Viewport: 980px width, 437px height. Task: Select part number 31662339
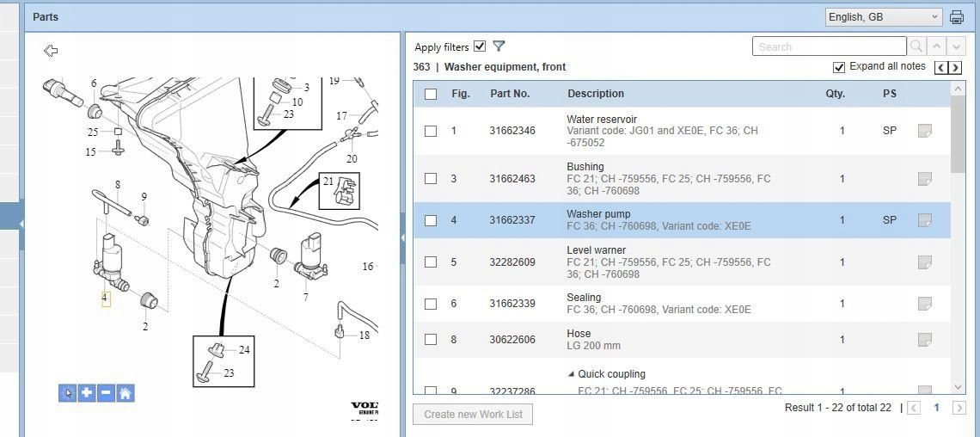coord(511,304)
